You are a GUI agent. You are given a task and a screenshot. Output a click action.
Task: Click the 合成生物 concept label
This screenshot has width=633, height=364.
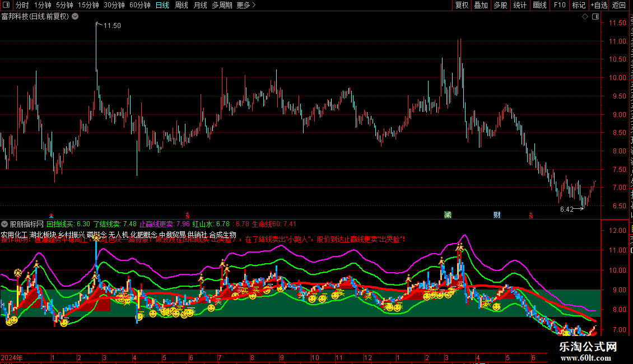tap(222, 235)
